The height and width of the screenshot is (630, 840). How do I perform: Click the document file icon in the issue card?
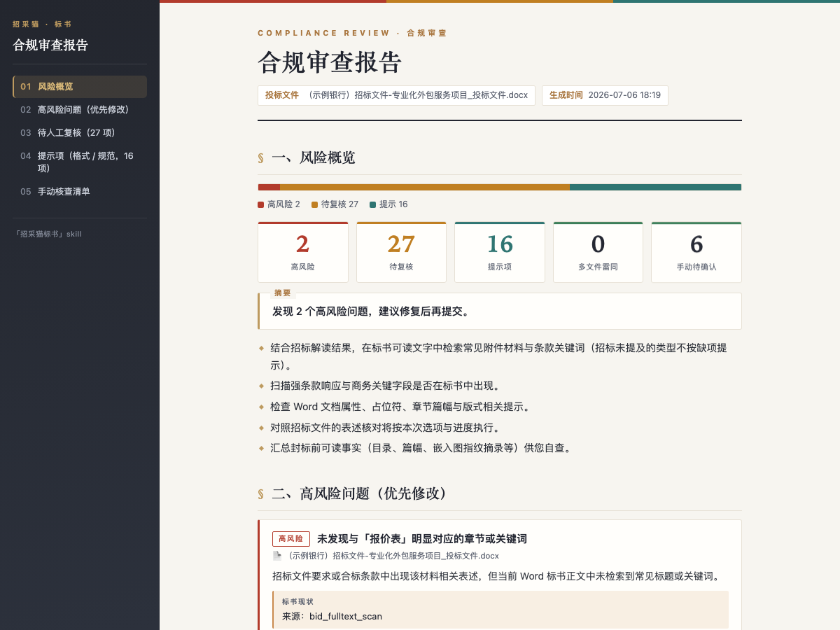[277, 556]
